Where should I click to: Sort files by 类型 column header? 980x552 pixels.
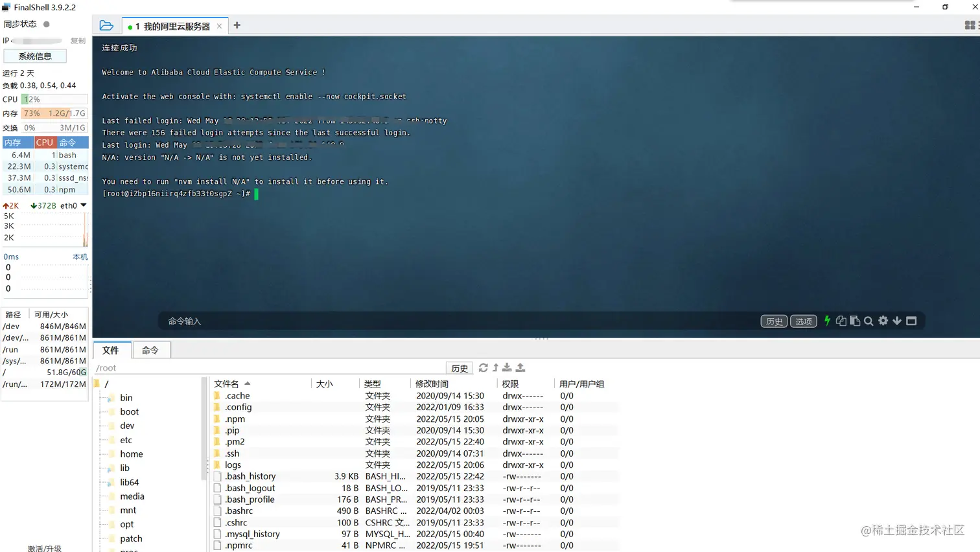pyautogui.click(x=385, y=384)
